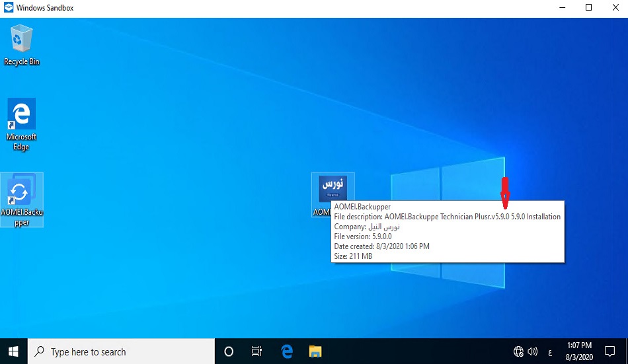Click the Cortana circle icon on the taskbar
The height and width of the screenshot is (364, 628).
point(229,351)
